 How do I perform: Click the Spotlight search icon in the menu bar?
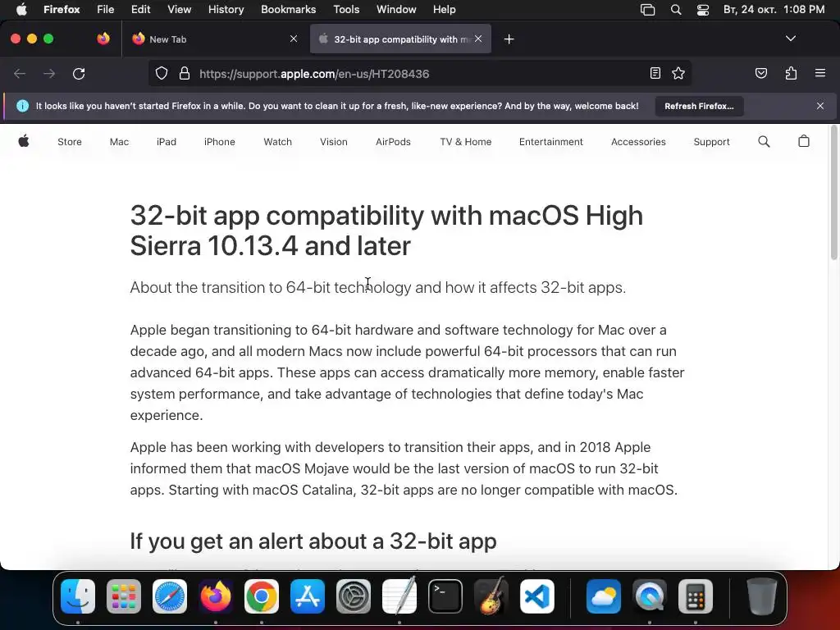[x=676, y=9]
